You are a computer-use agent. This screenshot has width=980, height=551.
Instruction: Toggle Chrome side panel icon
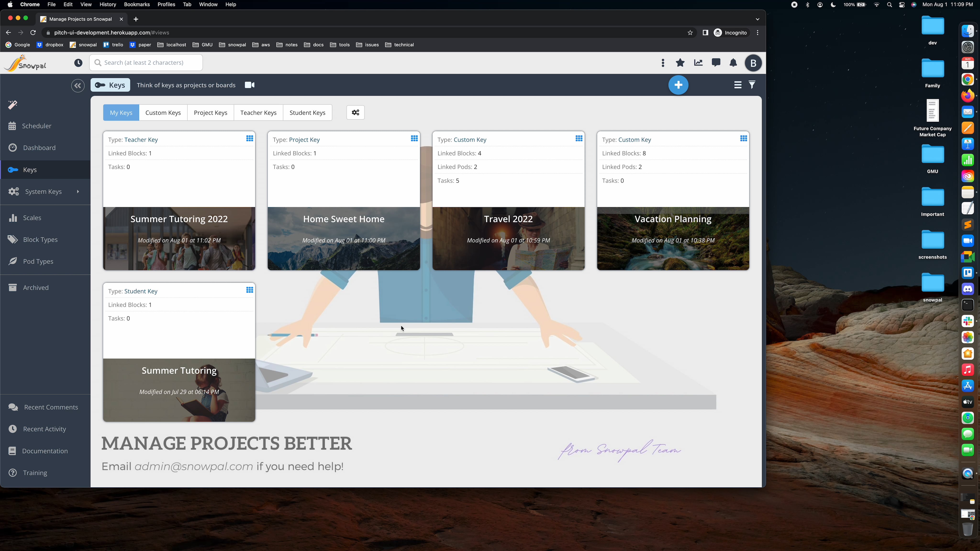click(x=705, y=33)
